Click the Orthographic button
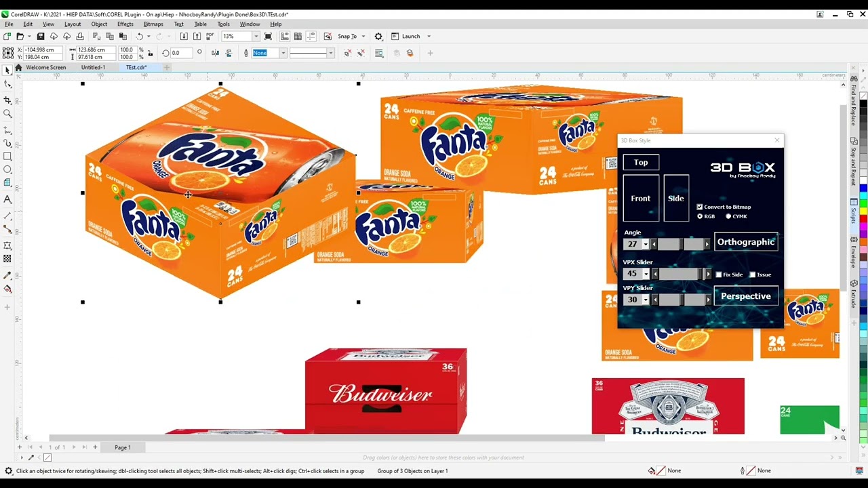 coord(746,242)
